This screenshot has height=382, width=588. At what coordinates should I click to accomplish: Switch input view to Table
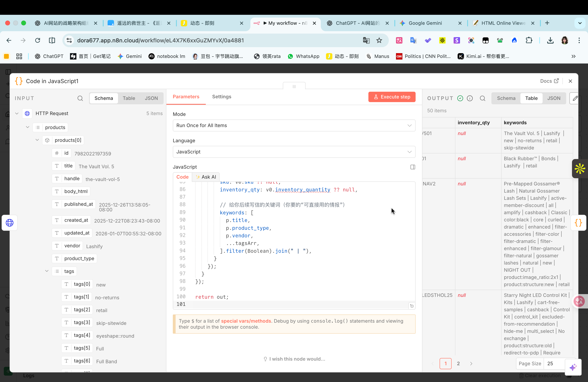(129, 98)
